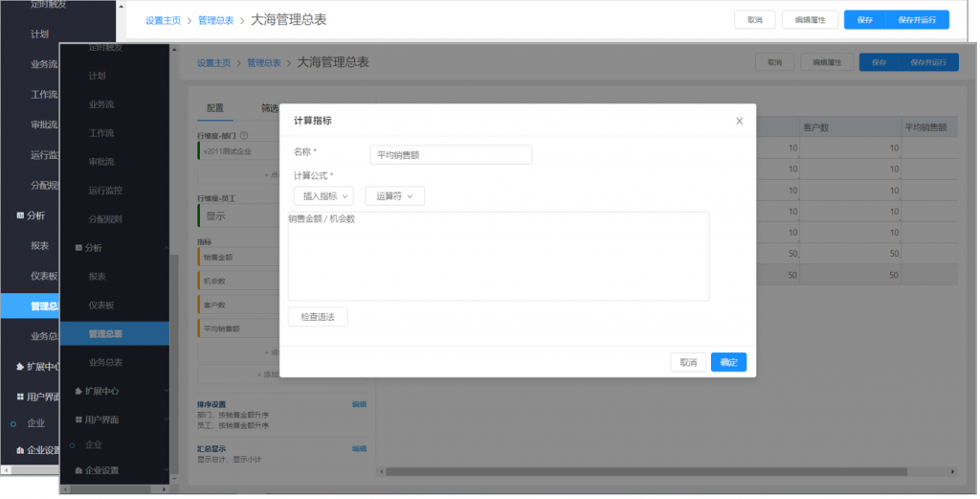Close the 计算指标 dialog with the X
The width and height of the screenshot is (980, 499).
click(739, 121)
